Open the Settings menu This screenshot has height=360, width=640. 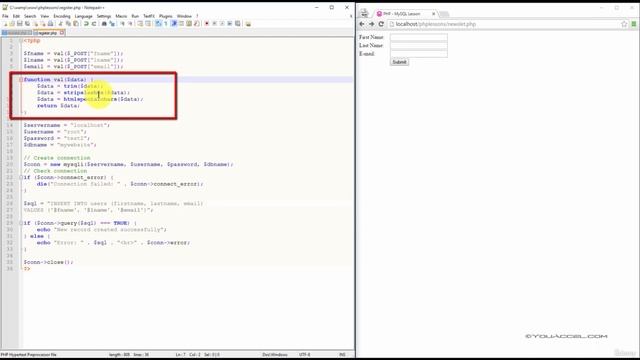click(104, 16)
